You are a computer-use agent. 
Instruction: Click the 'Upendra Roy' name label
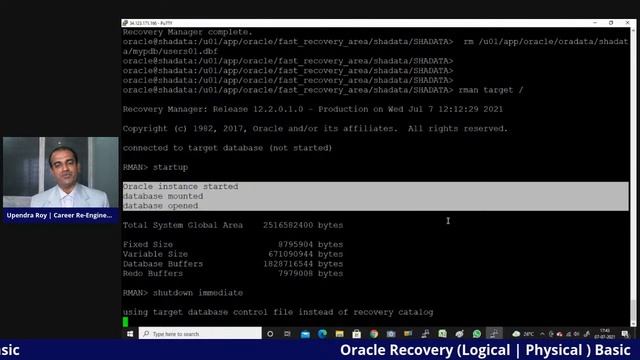click(59, 215)
